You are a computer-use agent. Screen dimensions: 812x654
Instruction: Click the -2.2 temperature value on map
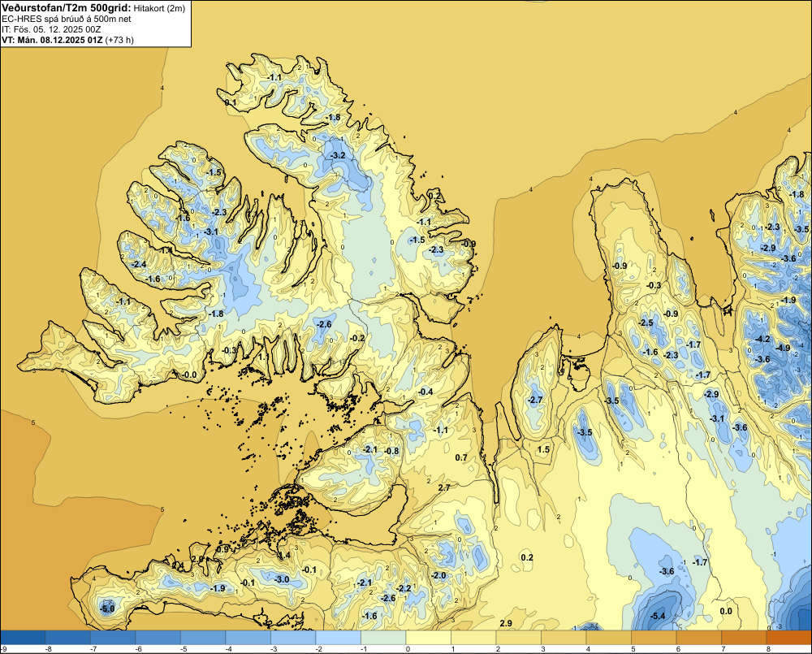(x=404, y=588)
